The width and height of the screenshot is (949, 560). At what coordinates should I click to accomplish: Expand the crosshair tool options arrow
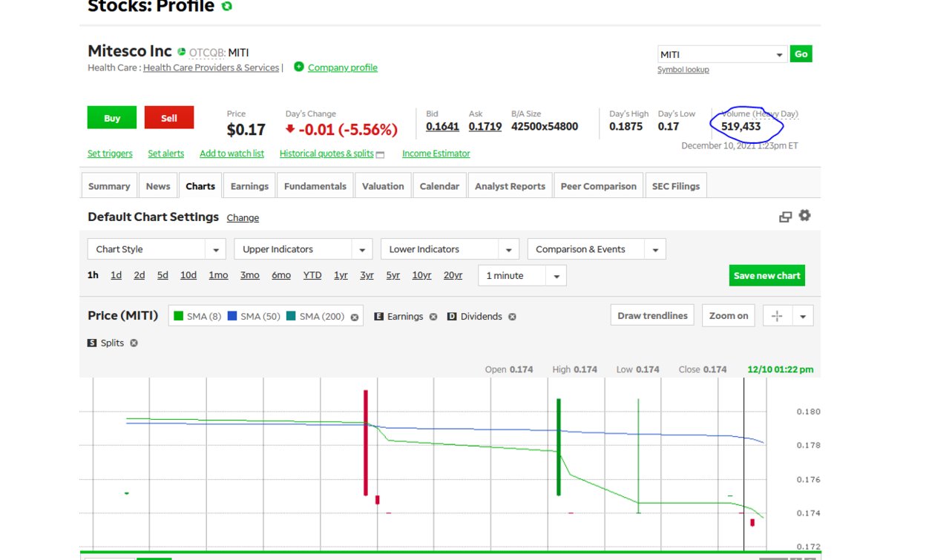pyautogui.click(x=803, y=316)
